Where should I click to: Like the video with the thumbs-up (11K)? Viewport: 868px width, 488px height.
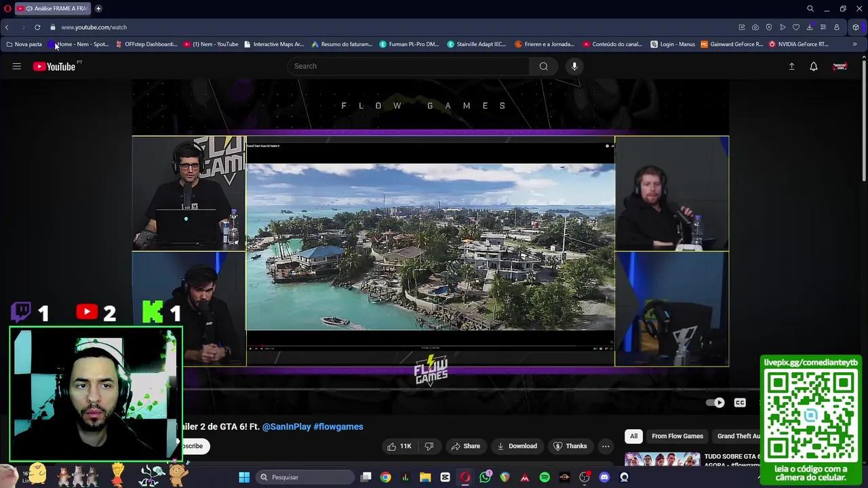[399, 446]
